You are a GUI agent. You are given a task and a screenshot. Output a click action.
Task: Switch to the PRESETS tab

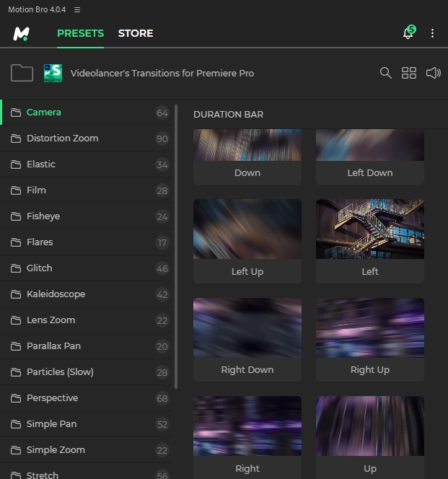tap(80, 33)
